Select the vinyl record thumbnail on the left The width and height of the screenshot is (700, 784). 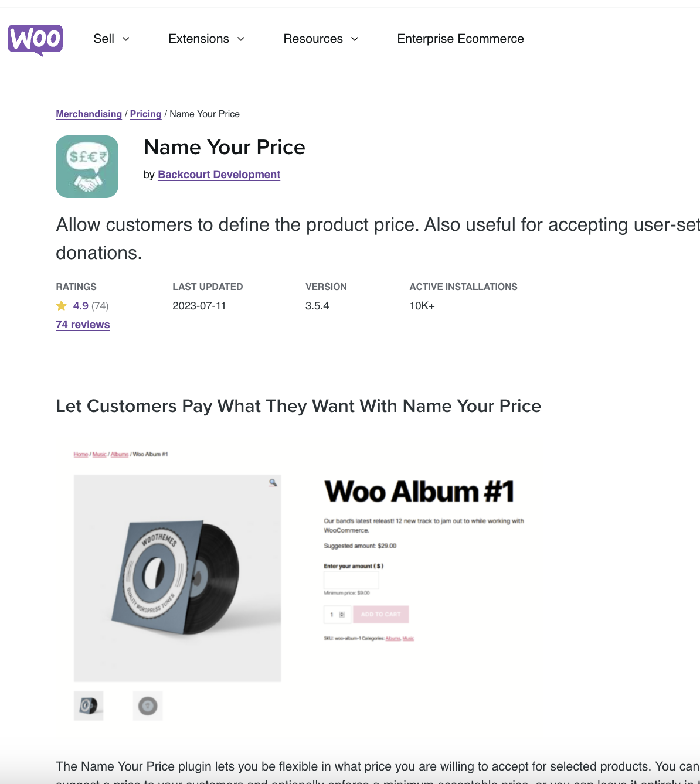pyautogui.click(x=89, y=705)
